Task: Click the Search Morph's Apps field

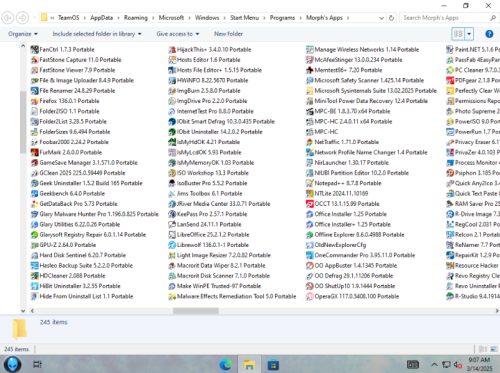Action: (446, 18)
